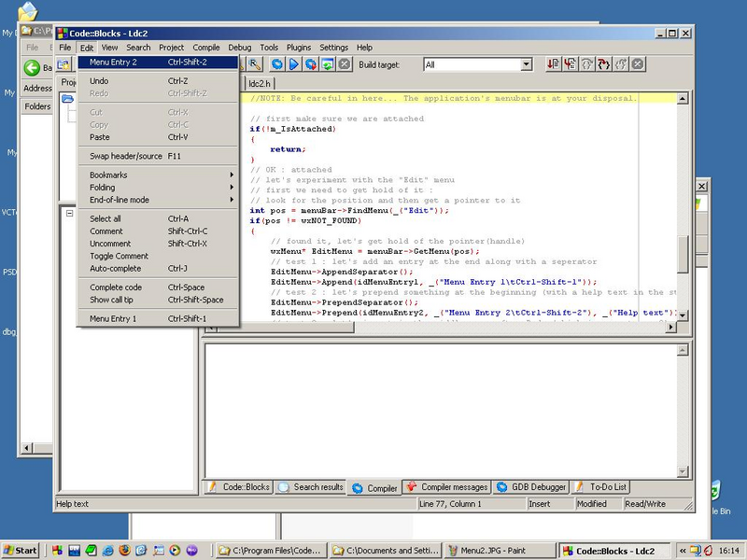Choose Undo from the Edit menu

click(157, 81)
